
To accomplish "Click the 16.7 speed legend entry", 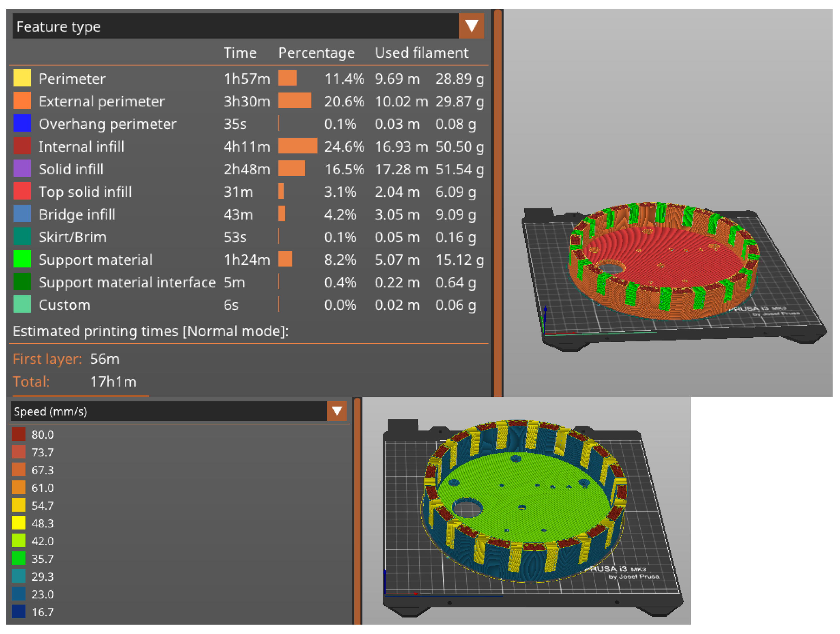I will (x=43, y=612).
